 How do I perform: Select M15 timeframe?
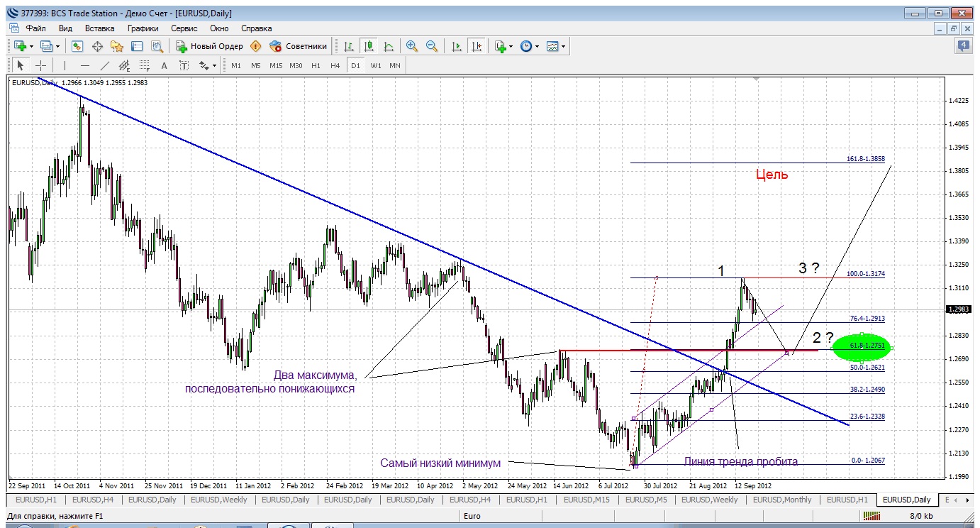coord(276,65)
